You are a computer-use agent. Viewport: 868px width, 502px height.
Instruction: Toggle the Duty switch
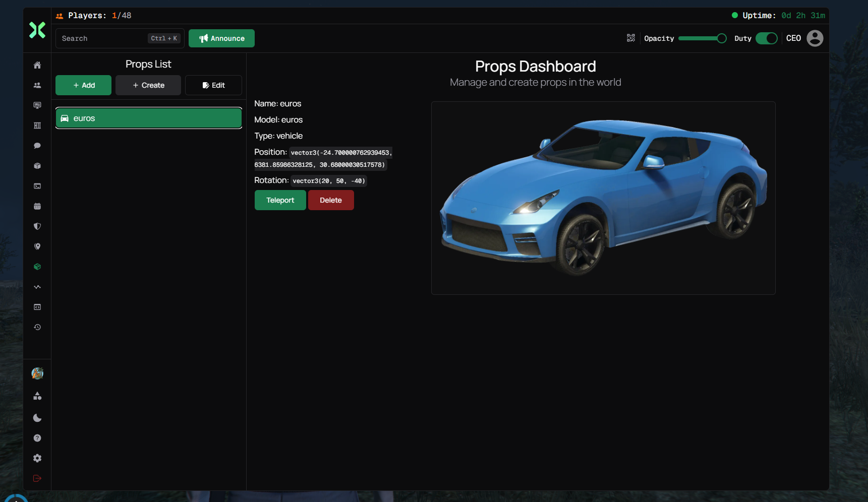click(x=767, y=38)
